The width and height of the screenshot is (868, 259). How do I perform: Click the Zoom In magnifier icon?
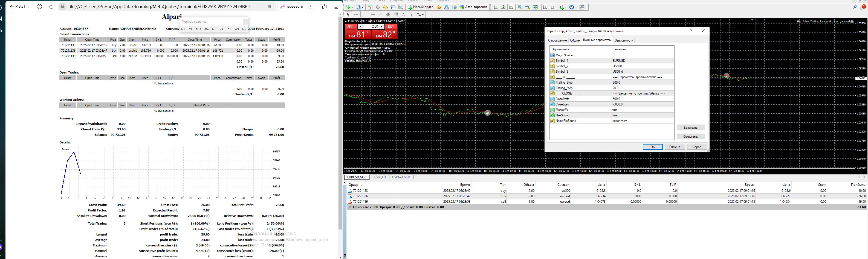[520, 7]
